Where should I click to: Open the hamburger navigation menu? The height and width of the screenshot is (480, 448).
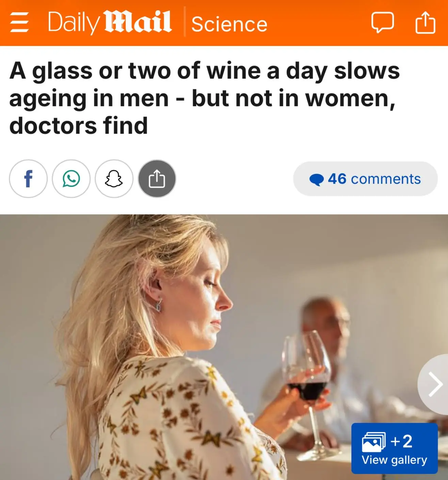[19, 23]
